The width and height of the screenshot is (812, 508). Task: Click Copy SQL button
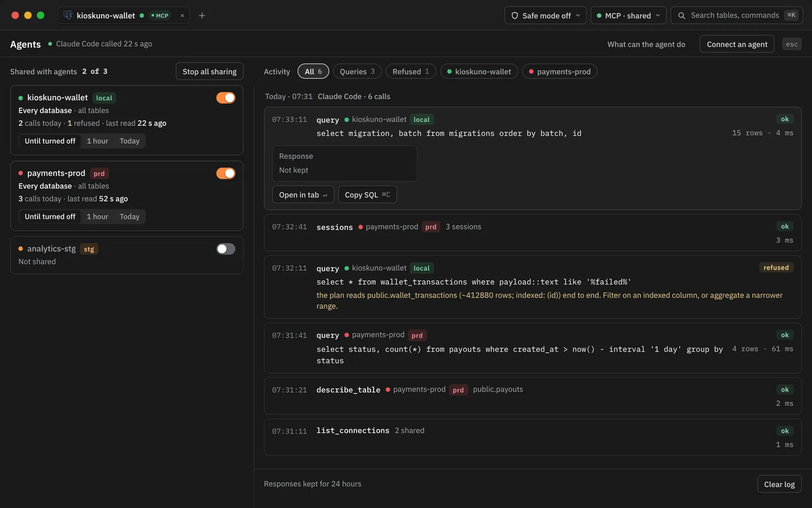pos(367,195)
